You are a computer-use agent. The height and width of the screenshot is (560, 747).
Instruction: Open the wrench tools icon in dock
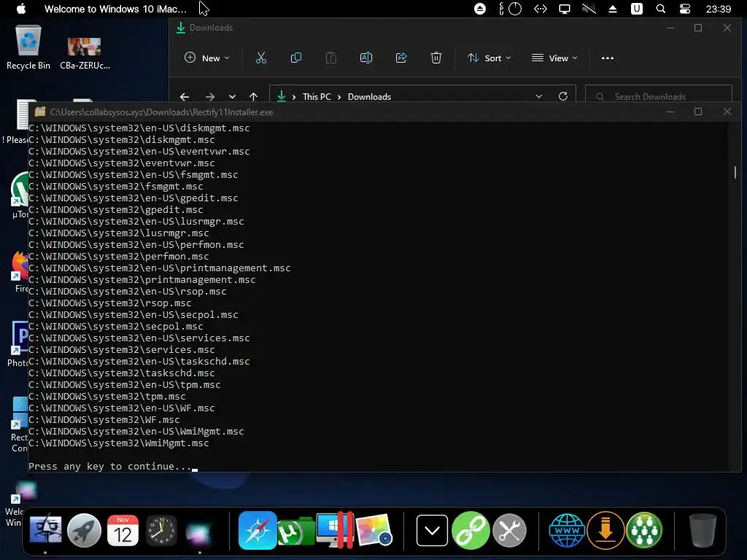[x=509, y=530]
